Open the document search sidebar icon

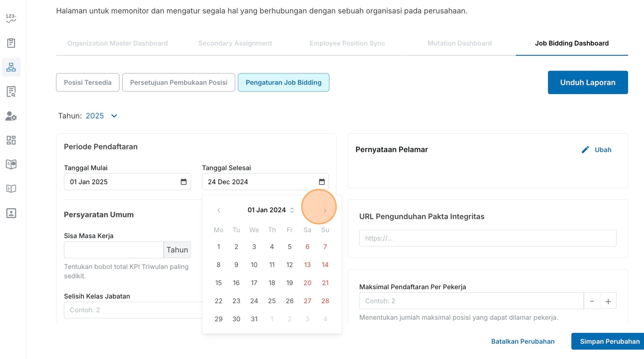click(x=11, y=92)
